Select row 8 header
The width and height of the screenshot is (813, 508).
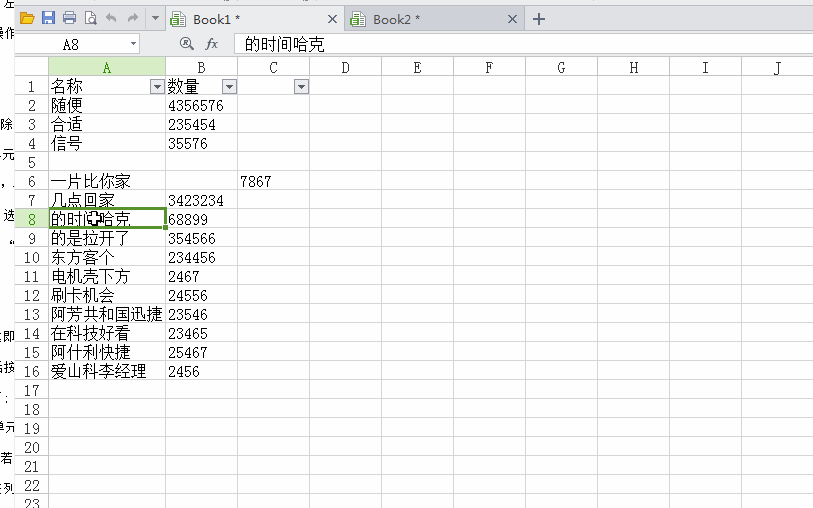32,219
